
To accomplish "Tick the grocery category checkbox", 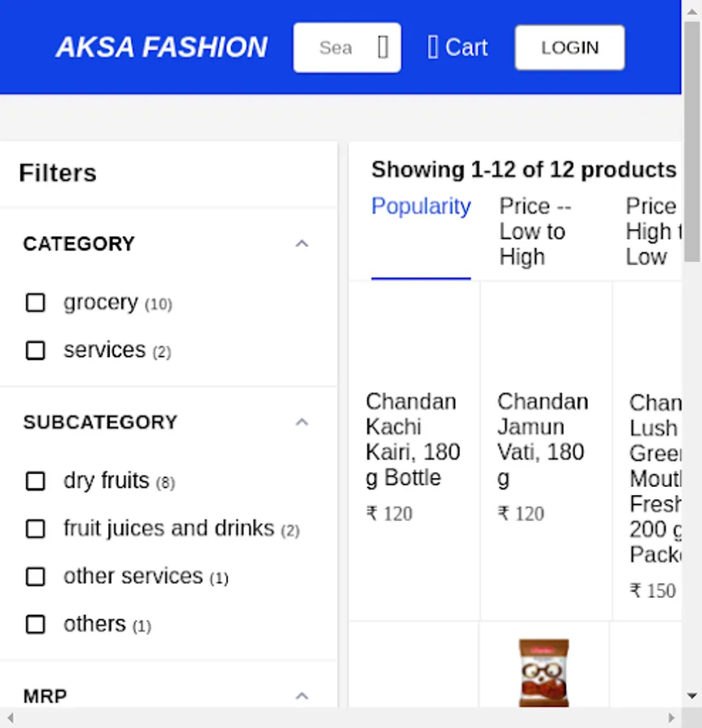I will (36, 303).
